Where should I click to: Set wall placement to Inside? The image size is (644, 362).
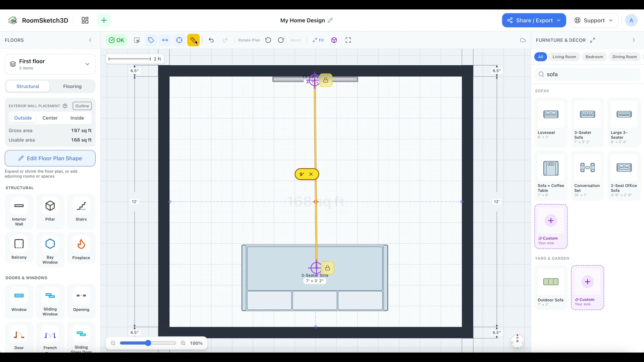pos(77,118)
